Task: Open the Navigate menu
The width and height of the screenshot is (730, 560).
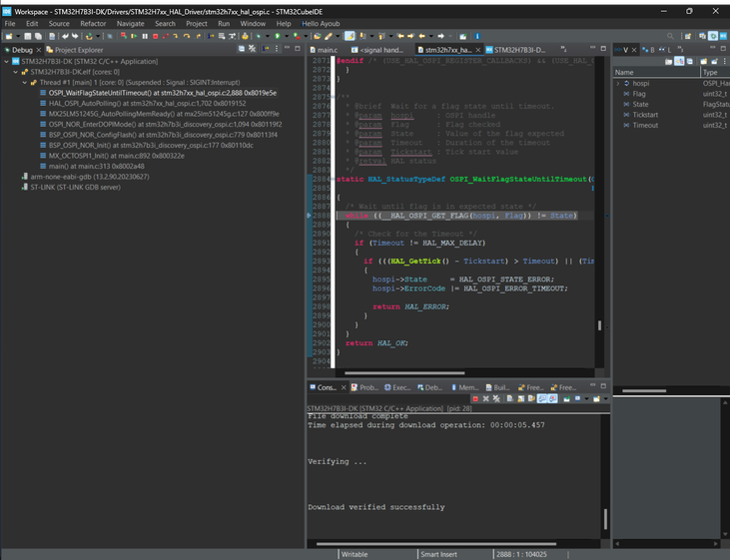Action: [x=131, y=23]
